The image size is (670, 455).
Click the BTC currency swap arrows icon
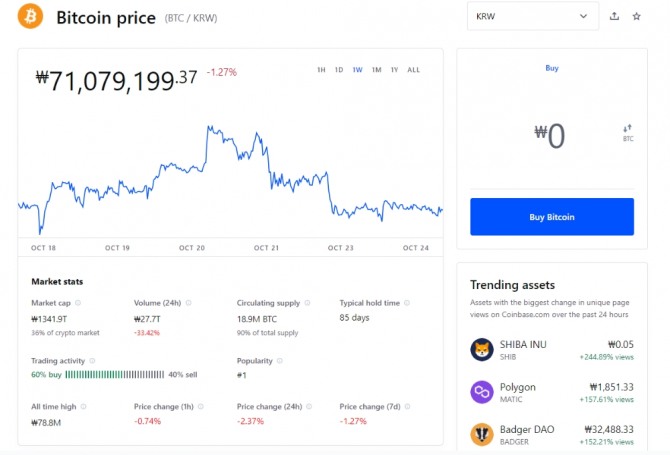(x=628, y=129)
